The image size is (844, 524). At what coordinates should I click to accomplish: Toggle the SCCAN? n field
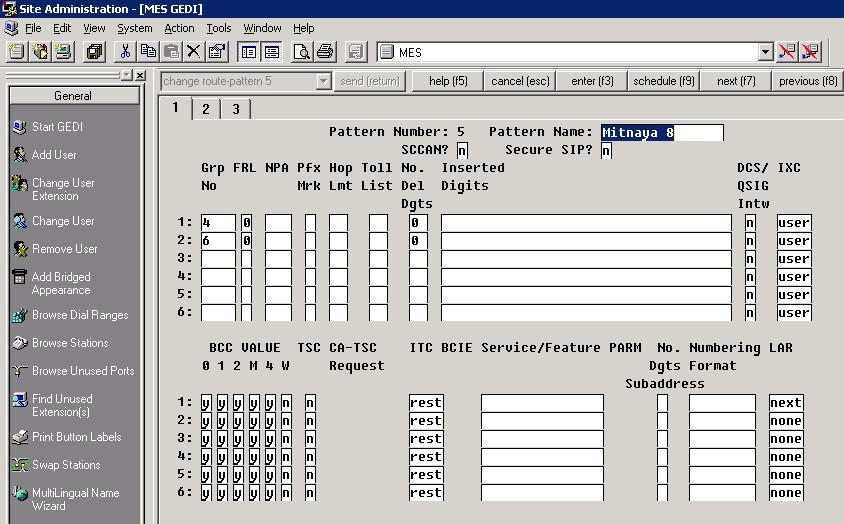click(462, 150)
